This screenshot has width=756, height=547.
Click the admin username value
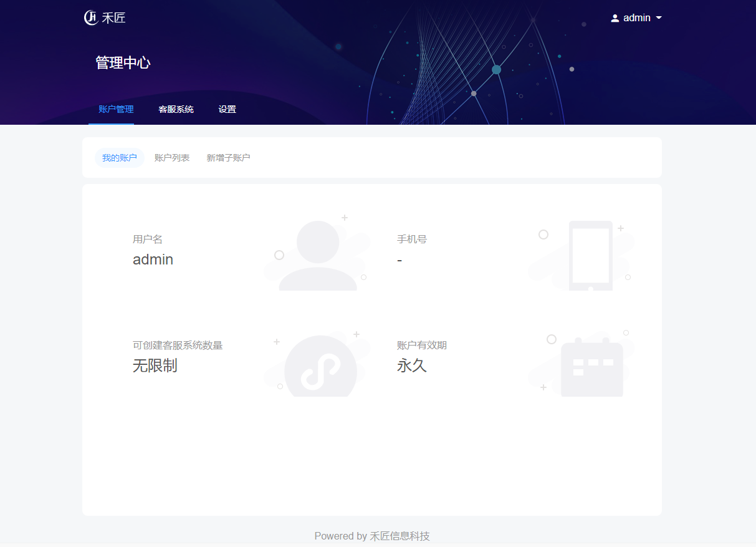pos(153,259)
